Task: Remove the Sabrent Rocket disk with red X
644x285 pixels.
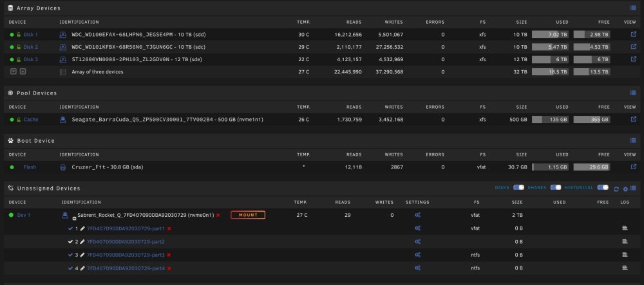Action: coord(218,215)
